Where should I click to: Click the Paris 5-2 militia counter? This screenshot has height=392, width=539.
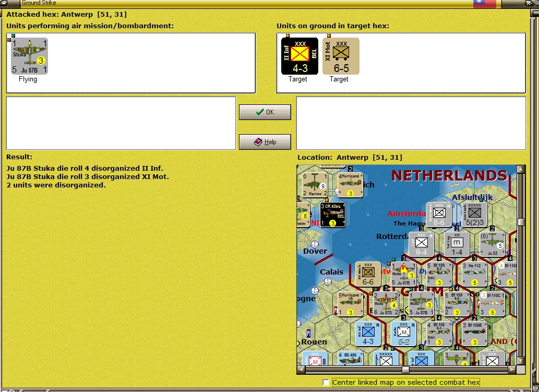pyautogui.click(x=403, y=334)
